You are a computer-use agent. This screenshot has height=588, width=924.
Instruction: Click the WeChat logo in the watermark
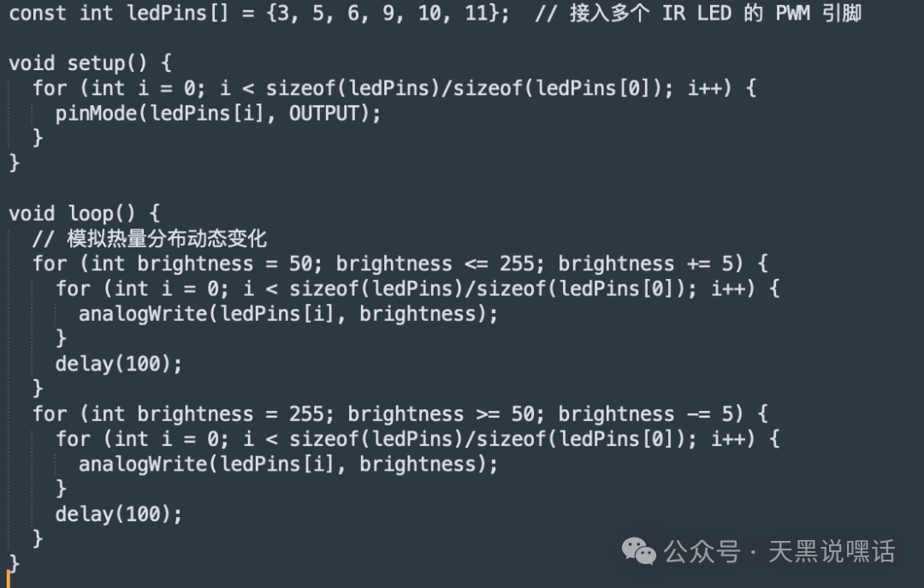click(639, 550)
